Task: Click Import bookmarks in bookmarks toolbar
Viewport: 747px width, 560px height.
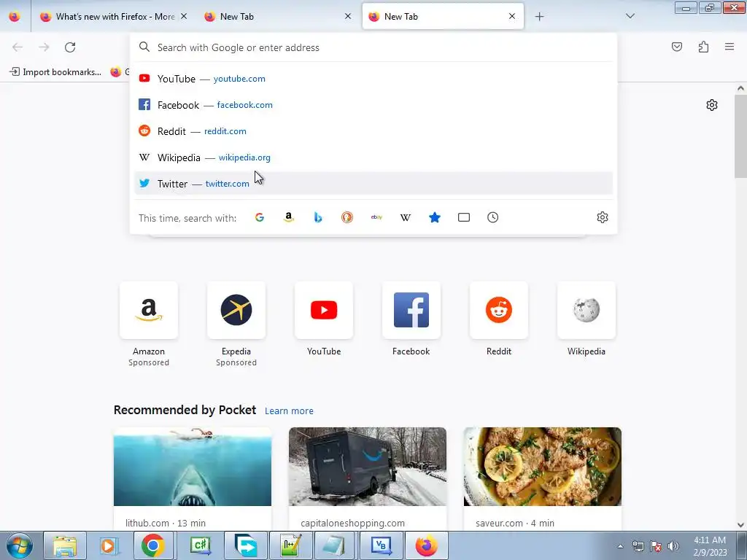Action: click(x=55, y=72)
